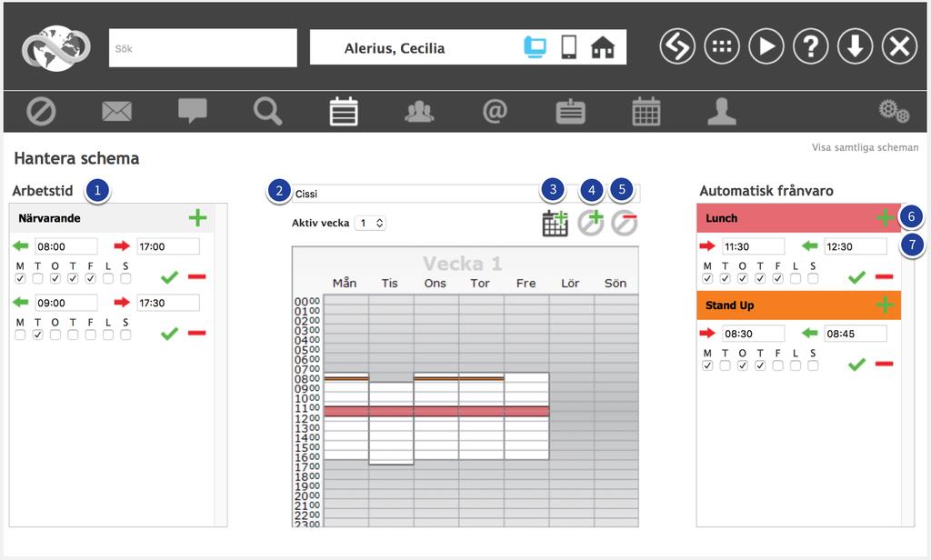Open help question mark icon

pyautogui.click(x=810, y=46)
